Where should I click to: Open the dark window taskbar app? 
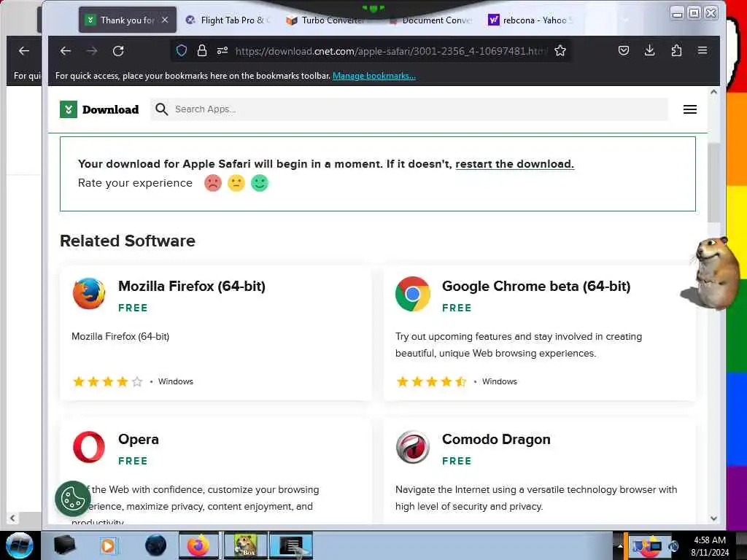[291, 545]
